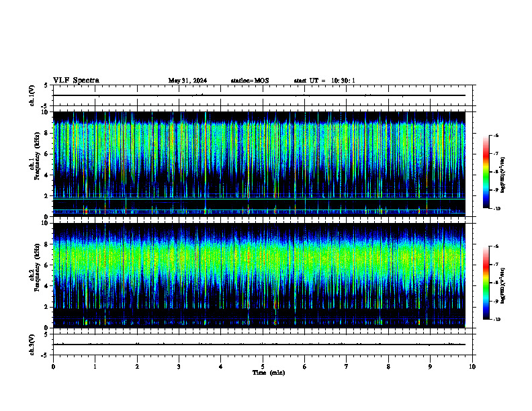The width and height of the screenshot is (532, 411).
Task: Click time axis tick label "10"
Action: 472,367
